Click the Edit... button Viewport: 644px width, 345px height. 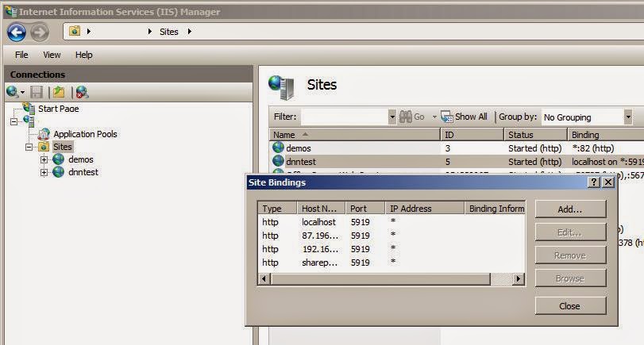(570, 232)
